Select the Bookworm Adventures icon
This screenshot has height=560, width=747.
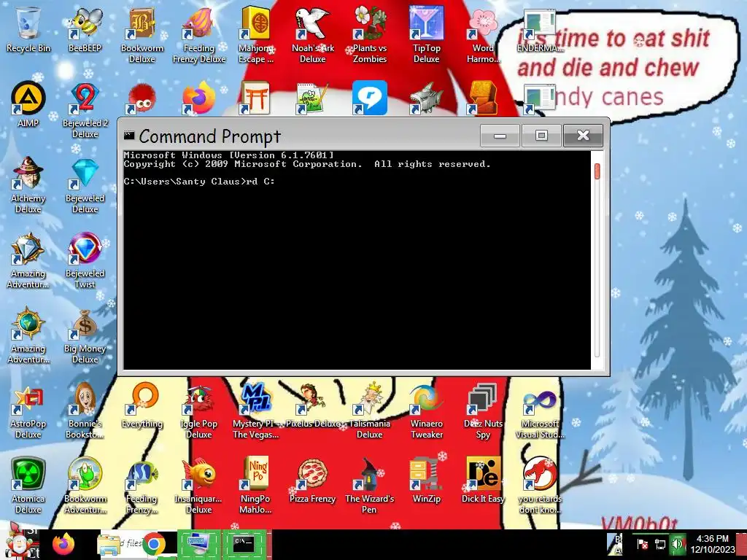point(85,486)
